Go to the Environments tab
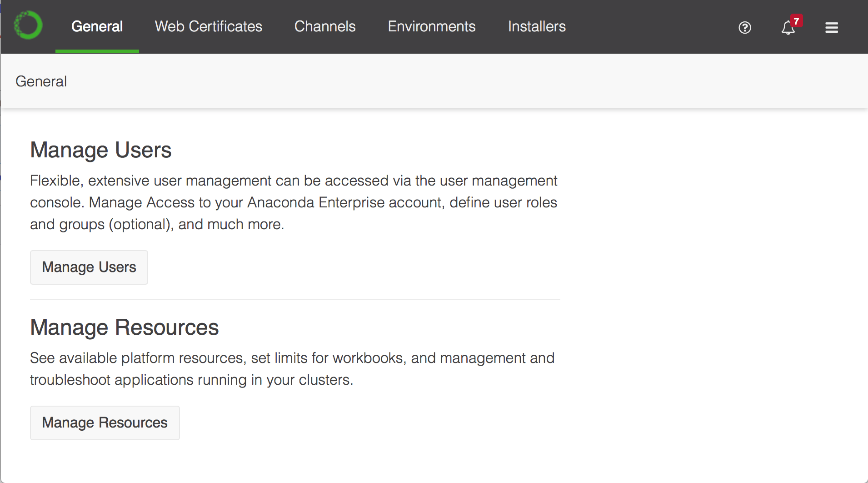868x483 pixels. [x=432, y=26]
